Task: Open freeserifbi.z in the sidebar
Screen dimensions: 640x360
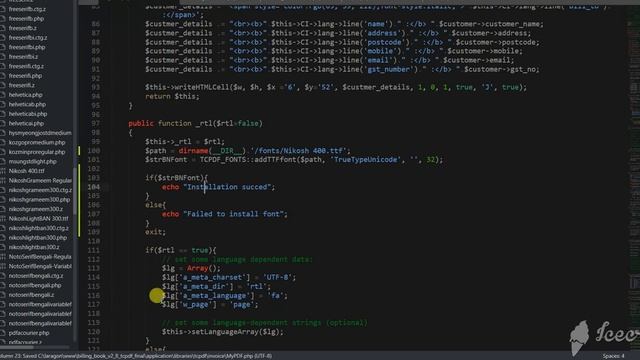Action: (23, 57)
